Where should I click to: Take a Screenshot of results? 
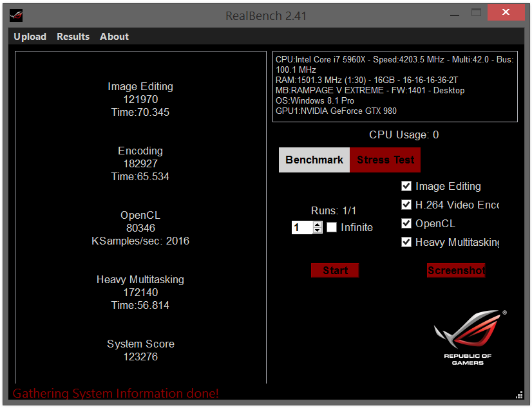pyautogui.click(x=456, y=270)
